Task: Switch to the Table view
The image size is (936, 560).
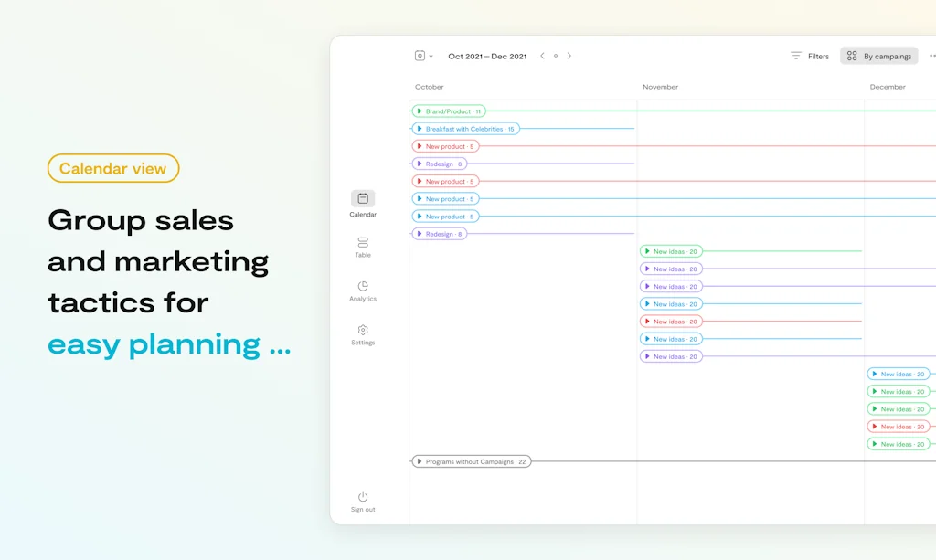Action: point(363,248)
